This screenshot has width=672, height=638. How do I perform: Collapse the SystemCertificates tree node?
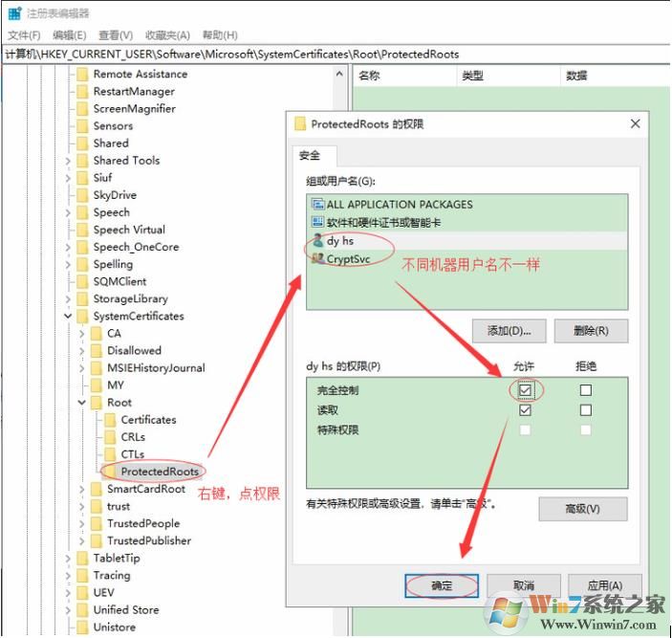point(68,317)
